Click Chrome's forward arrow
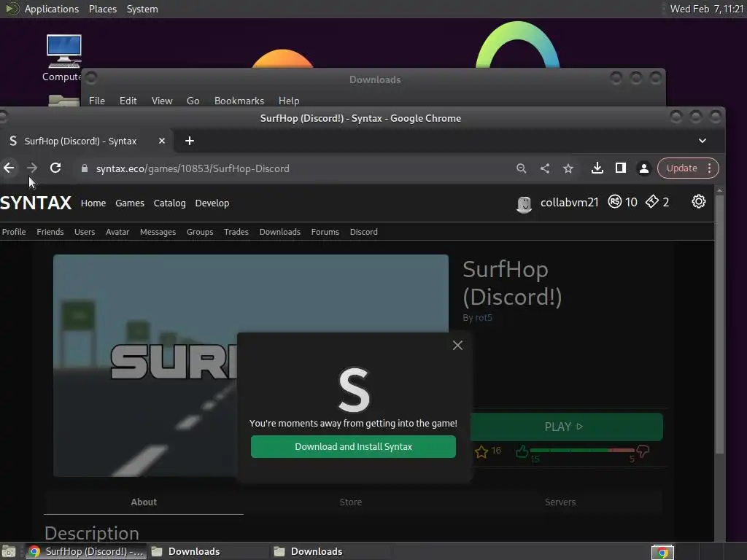Screen dimensions: 747x560 32,168
